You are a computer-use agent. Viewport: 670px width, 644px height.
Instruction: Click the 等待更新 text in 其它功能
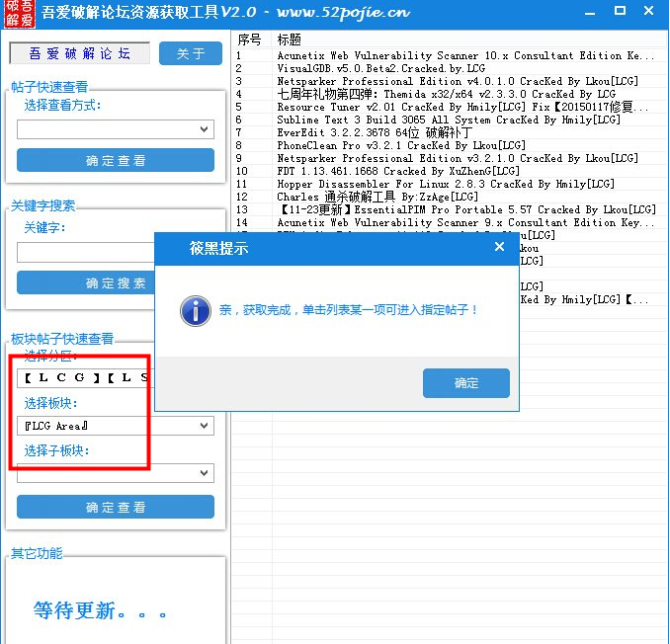[x=100, y=610]
